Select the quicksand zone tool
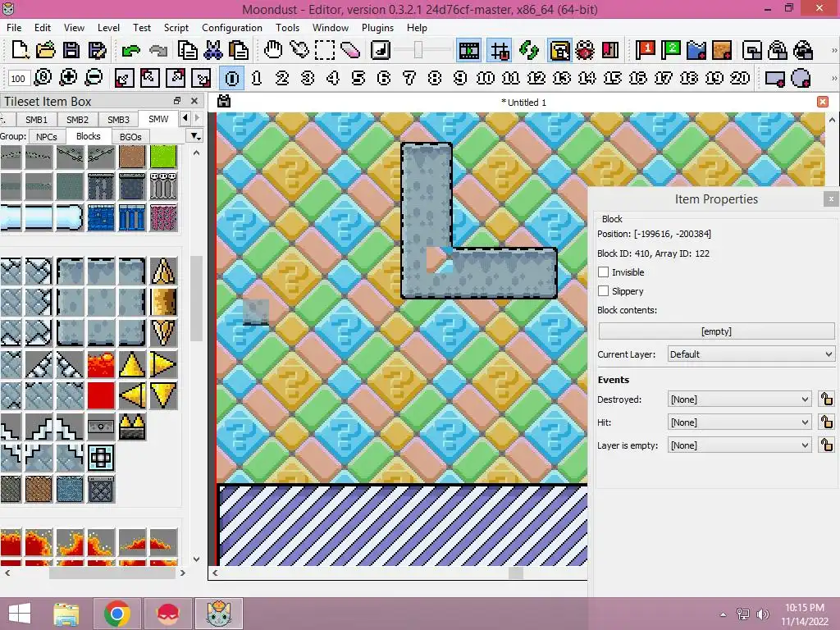This screenshot has height=630, width=840. pyautogui.click(x=722, y=50)
